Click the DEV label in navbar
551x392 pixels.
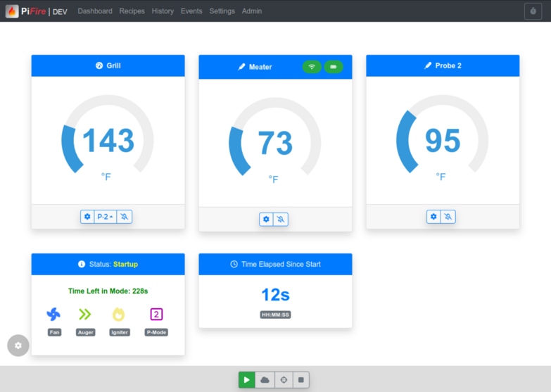pyautogui.click(x=60, y=11)
